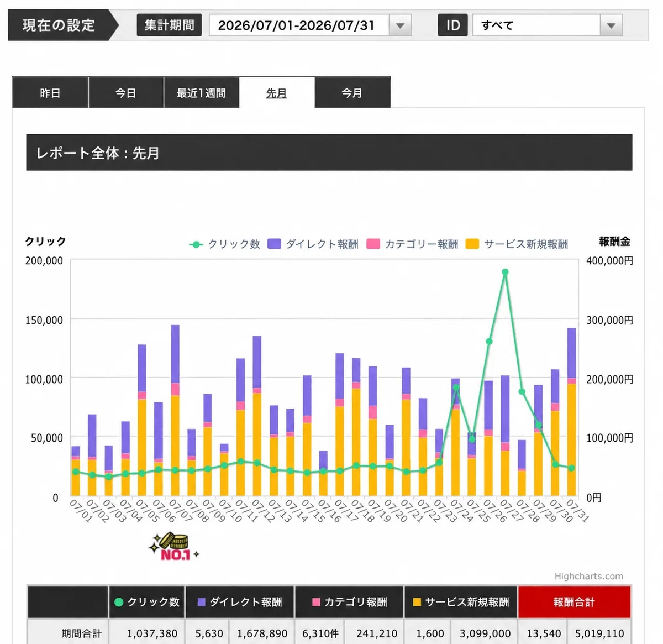Select the ID field showing すべて
Screen dimensions: 663x644
coord(536,25)
